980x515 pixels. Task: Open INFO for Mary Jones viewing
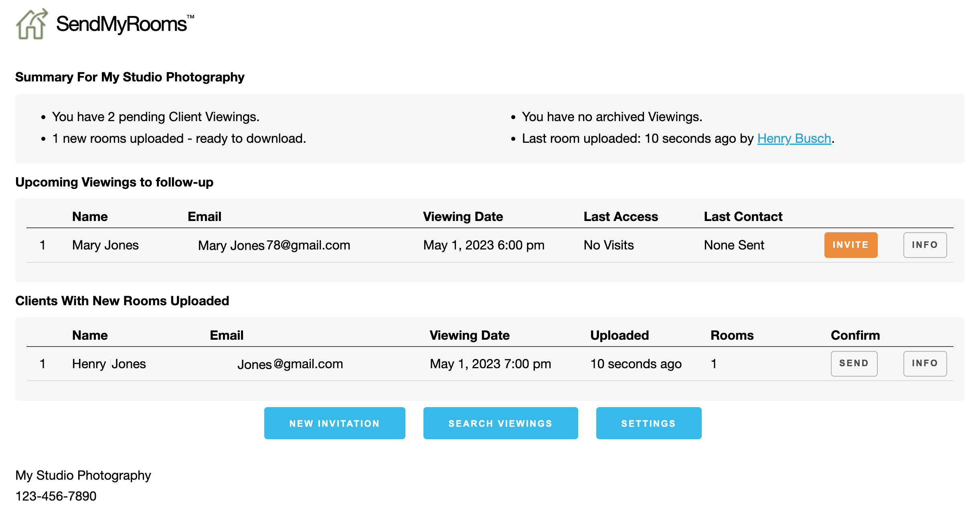coord(924,245)
